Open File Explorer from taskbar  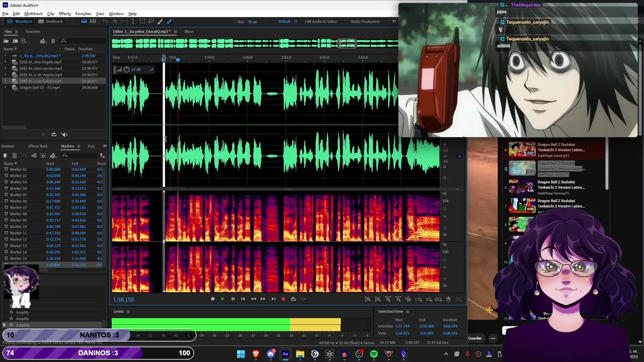pyautogui.click(x=300, y=354)
